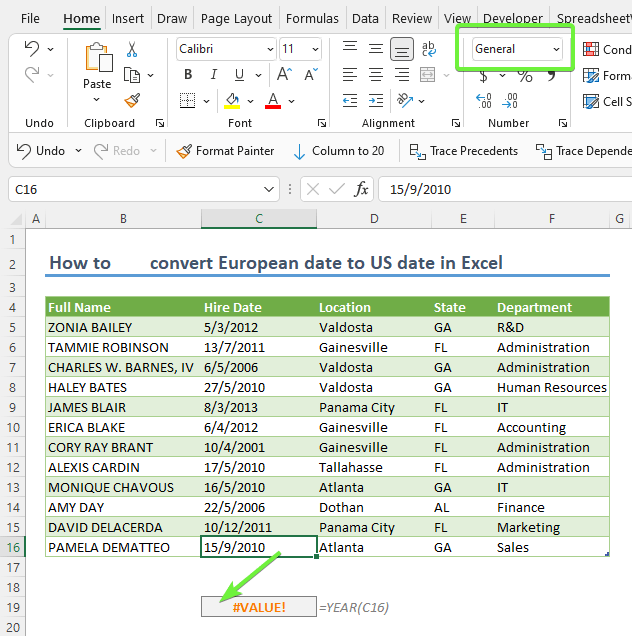Apply yellow fill color bucket

(x=232, y=101)
